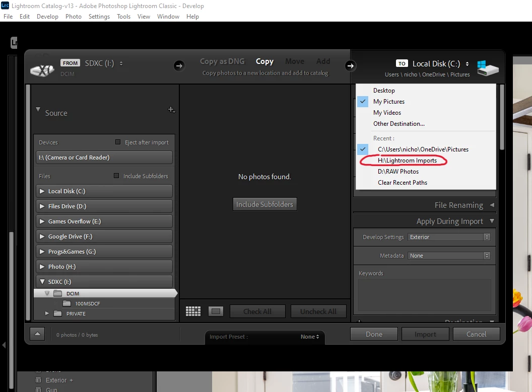Open the Metadata None dropdown
The width and height of the screenshot is (532, 392).
(449, 256)
